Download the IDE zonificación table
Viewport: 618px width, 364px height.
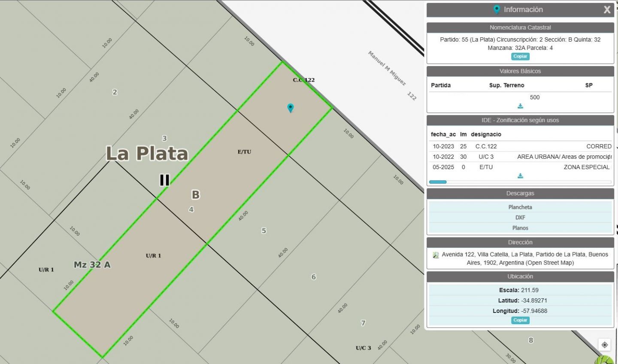(520, 176)
